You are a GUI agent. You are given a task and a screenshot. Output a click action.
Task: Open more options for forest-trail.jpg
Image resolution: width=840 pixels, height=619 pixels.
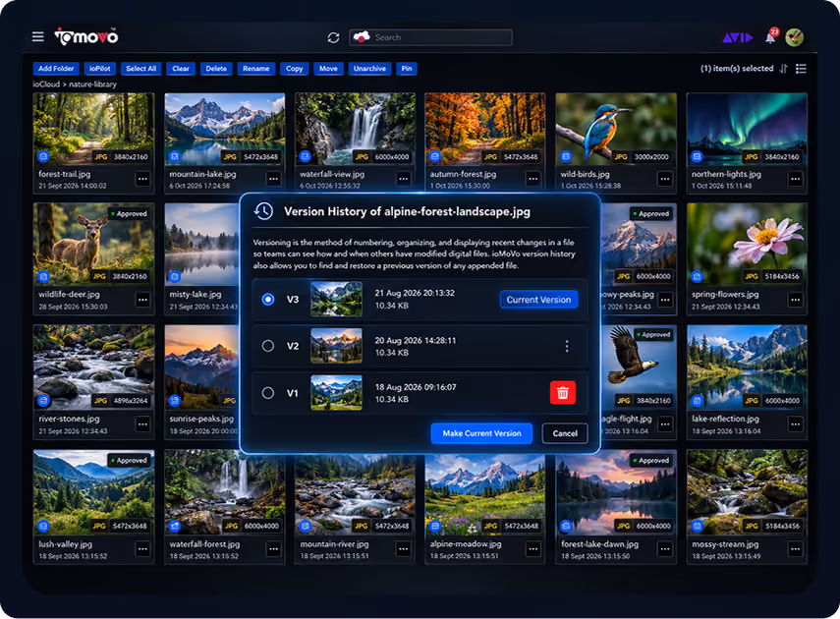[x=142, y=179]
